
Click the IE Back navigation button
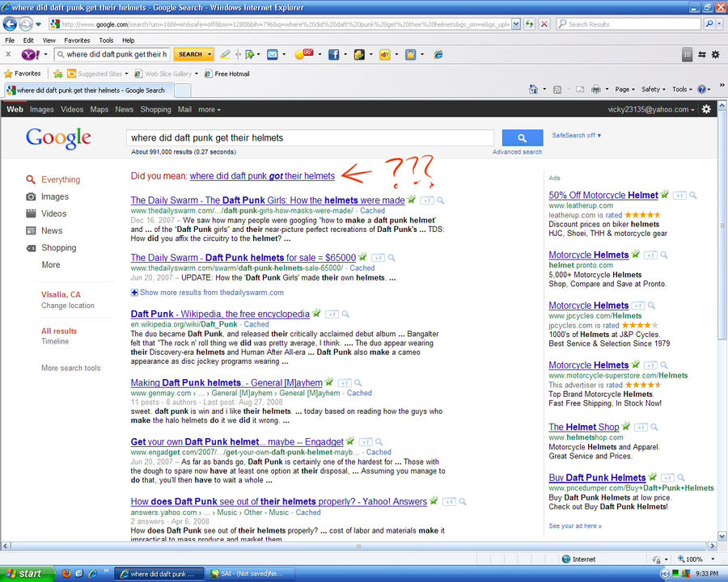coord(10,23)
